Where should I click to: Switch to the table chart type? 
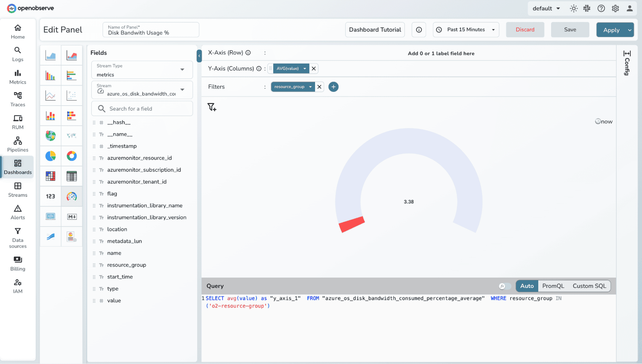click(72, 176)
